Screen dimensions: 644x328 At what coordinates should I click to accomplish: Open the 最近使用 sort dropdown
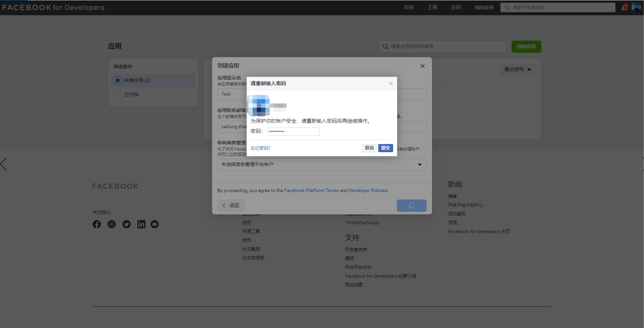tap(518, 70)
